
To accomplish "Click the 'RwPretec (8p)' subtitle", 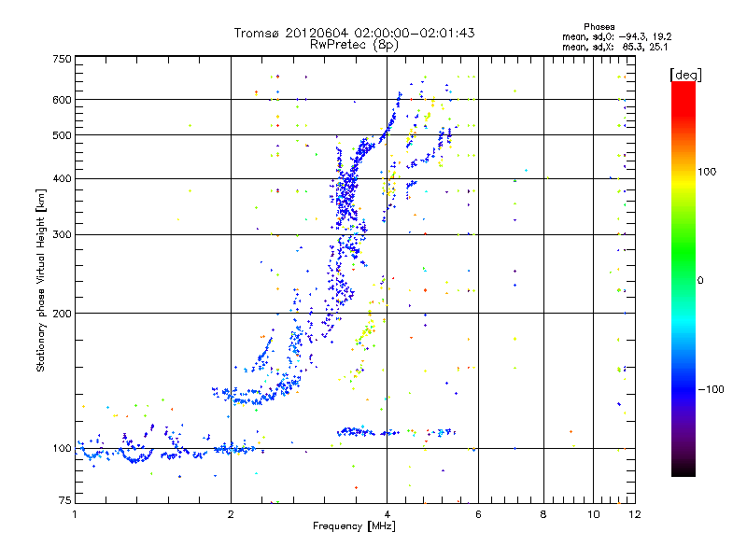I will tap(354, 45).
